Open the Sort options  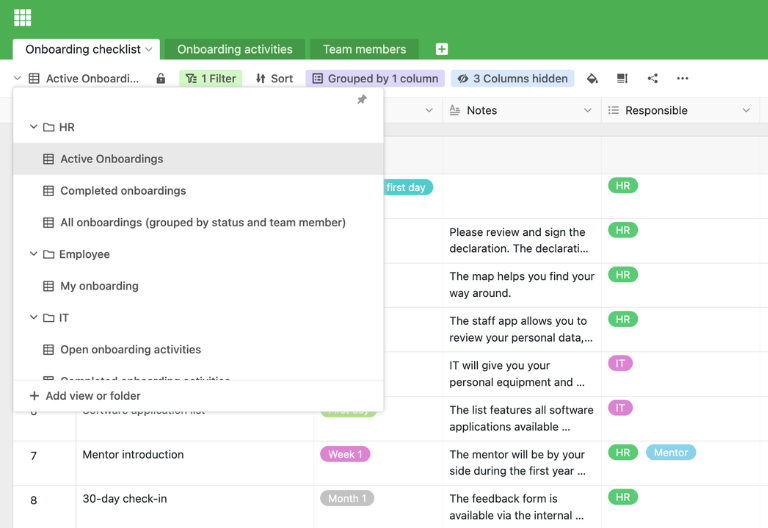(x=274, y=78)
